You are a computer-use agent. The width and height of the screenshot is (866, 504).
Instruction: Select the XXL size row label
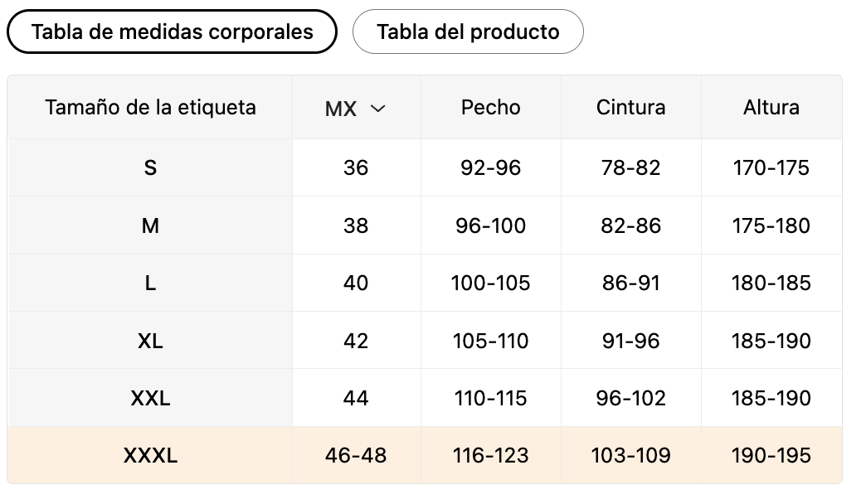click(x=150, y=398)
